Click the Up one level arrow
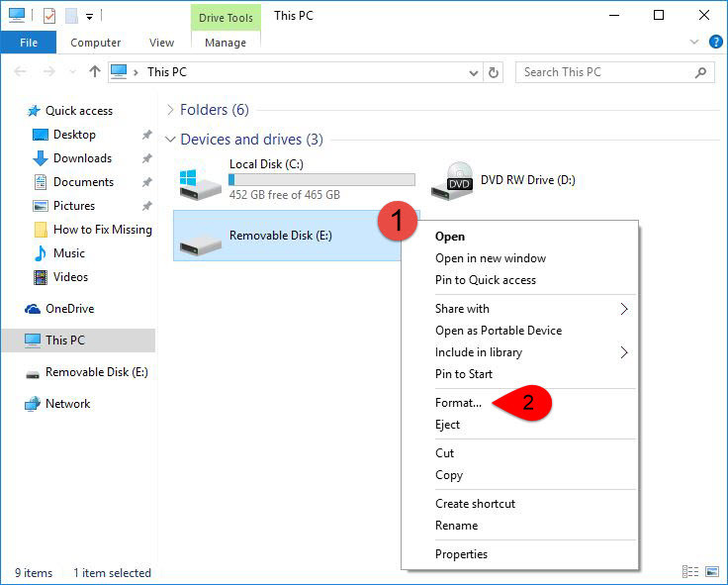Image resolution: width=728 pixels, height=585 pixels. [x=95, y=72]
